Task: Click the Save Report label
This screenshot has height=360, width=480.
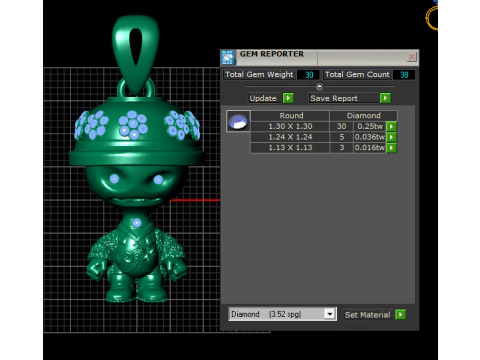Action: pos(343,98)
